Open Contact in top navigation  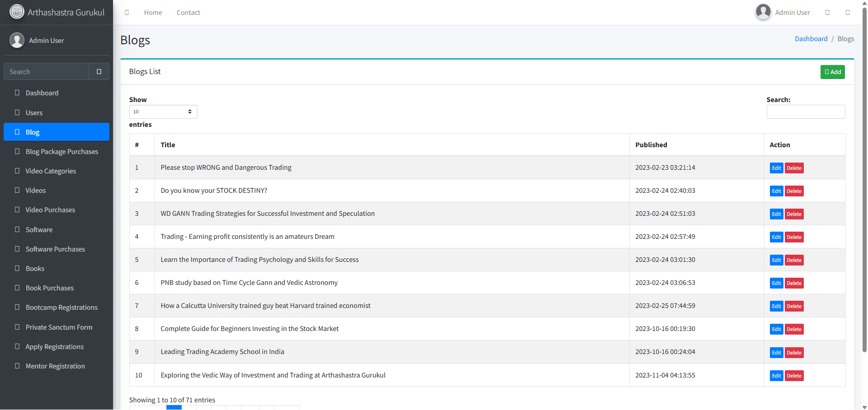click(x=188, y=13)
